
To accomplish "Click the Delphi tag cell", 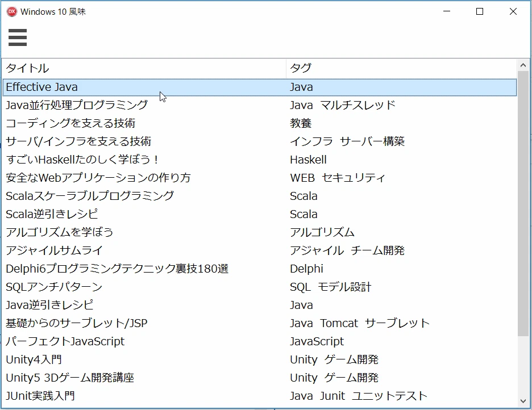I will [306, 269].
